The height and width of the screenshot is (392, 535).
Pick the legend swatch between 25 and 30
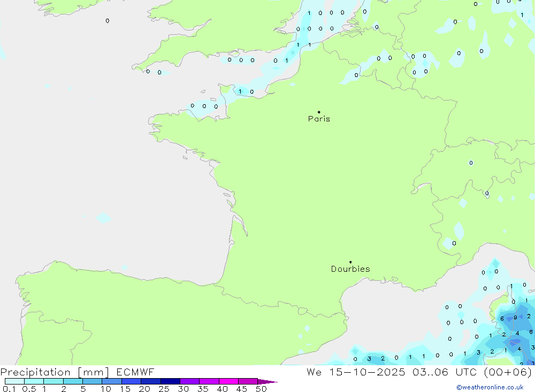[x=170, y=381]
